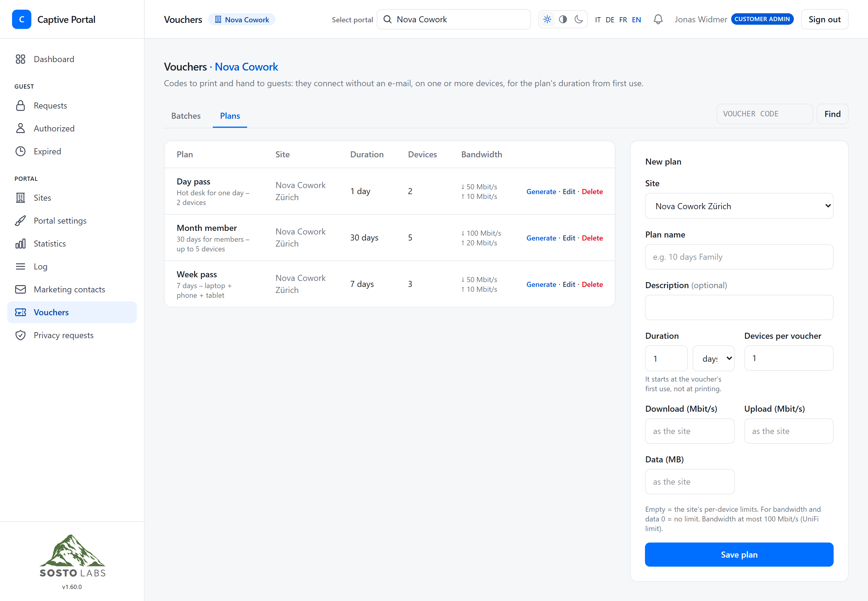This screenshot has width=868, height=601.
Task: Open Dashboard via its grid icon
Action: point(20,59)
